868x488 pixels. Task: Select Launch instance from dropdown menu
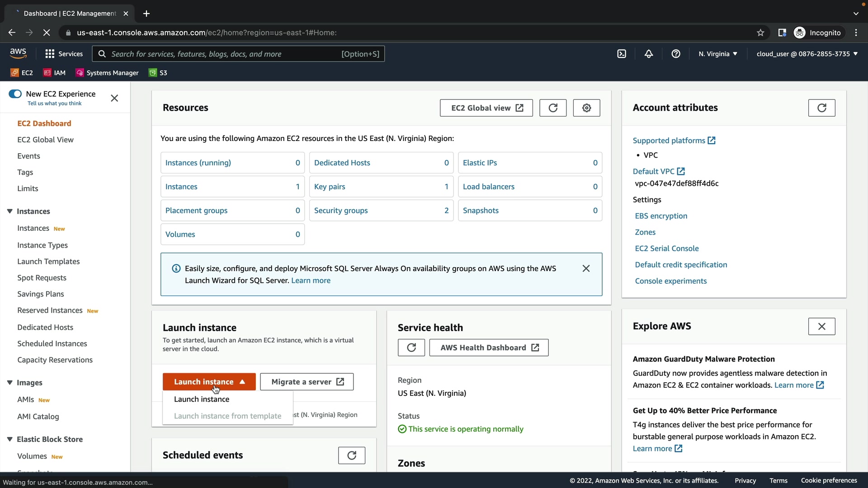202,399
